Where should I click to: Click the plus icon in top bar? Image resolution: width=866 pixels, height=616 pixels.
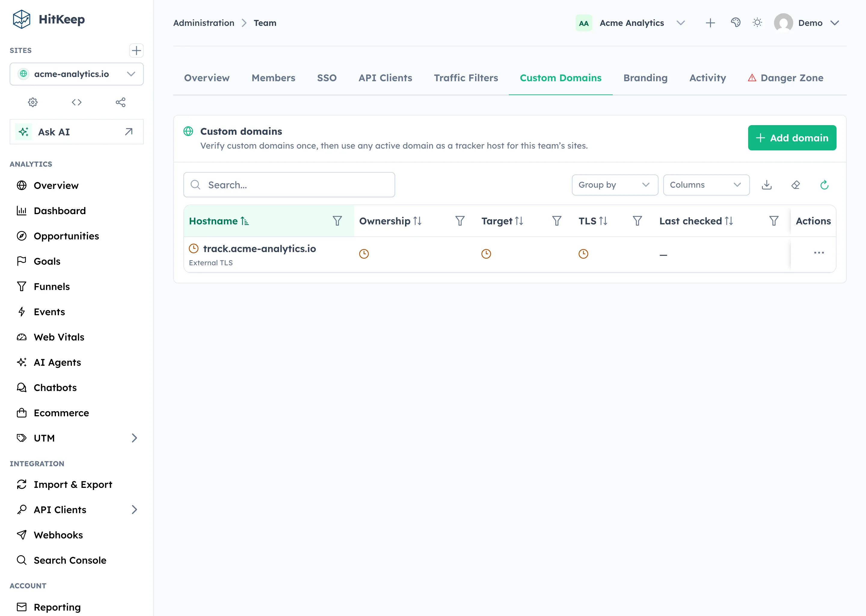coord(710,23)
